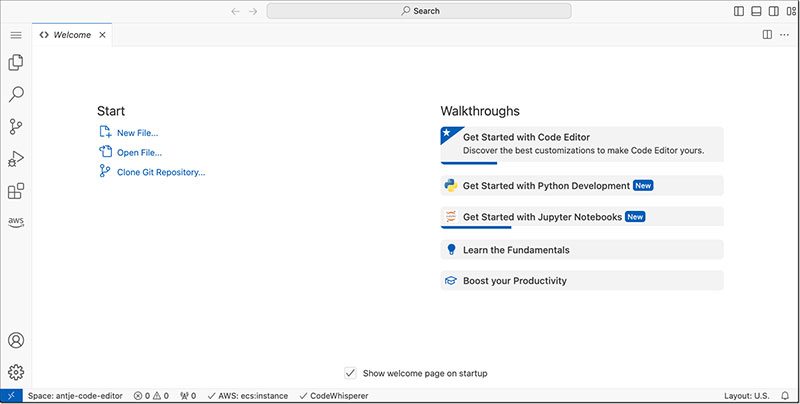Open the Manage settings gear
Viewport: 800px width, 404px height.
[16, 372]
